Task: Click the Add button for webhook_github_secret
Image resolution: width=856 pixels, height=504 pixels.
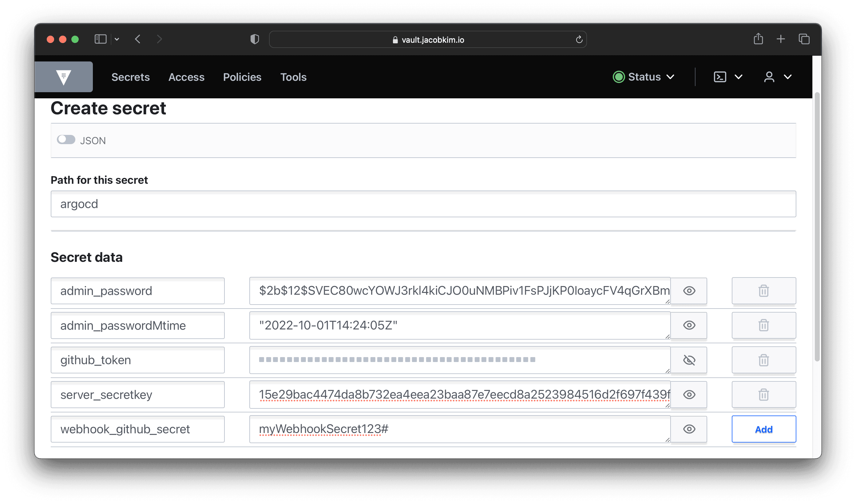Action: point(764,429)
